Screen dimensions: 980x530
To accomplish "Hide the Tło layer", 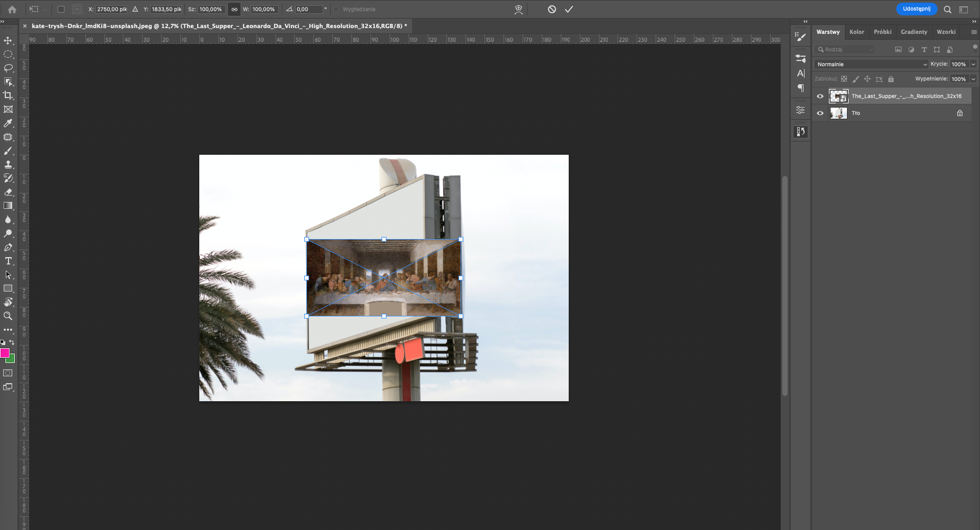I will coord(820,113).
